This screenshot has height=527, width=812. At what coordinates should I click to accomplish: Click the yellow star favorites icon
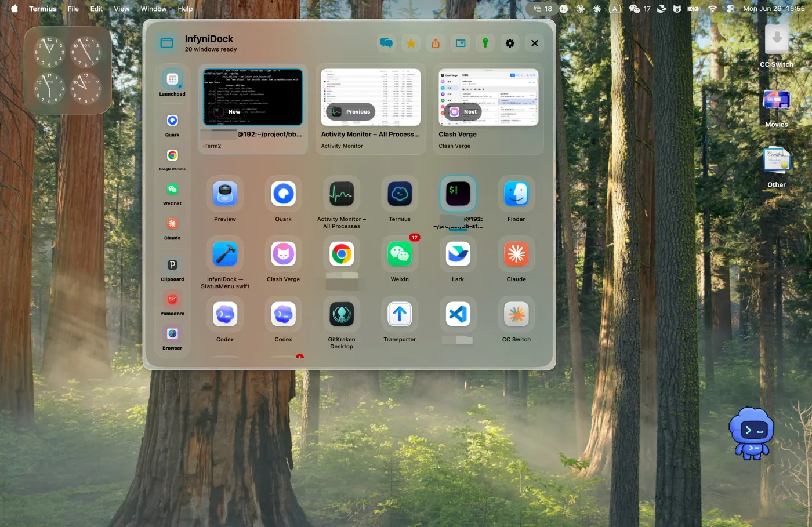411,43
